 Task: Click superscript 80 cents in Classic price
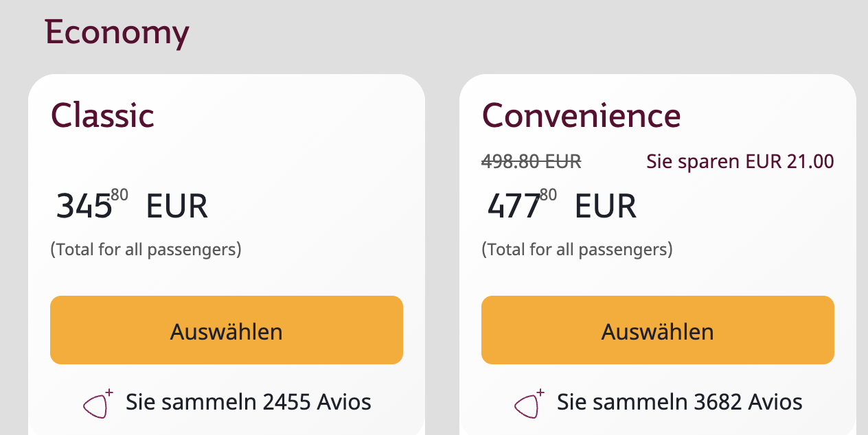(x=119, y=196)
